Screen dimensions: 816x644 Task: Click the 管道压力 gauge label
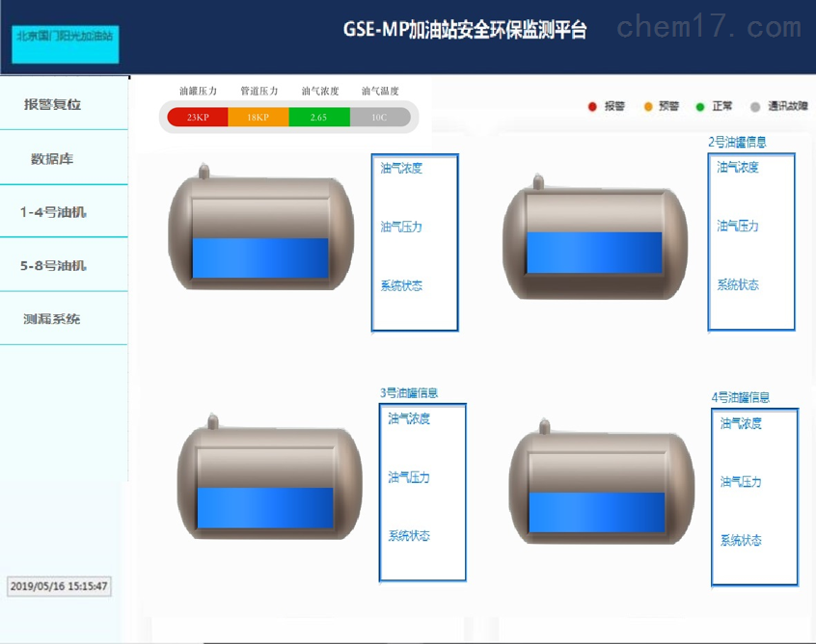259,91
